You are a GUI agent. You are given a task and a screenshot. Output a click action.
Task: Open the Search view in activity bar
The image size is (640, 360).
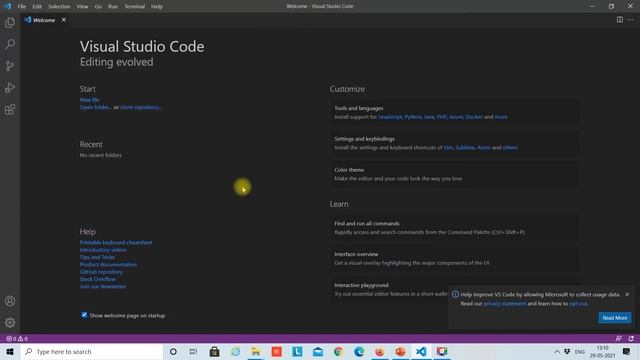point(10,44)
